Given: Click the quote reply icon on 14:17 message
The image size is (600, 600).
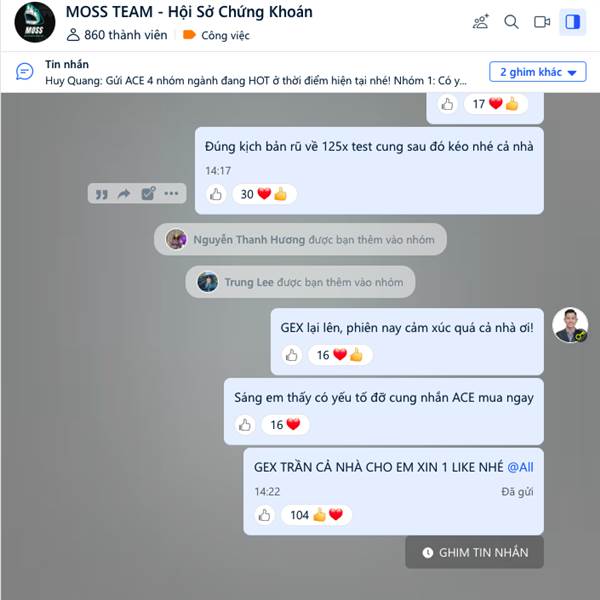Looking at the screenshot, I should [x=101, y=194].
